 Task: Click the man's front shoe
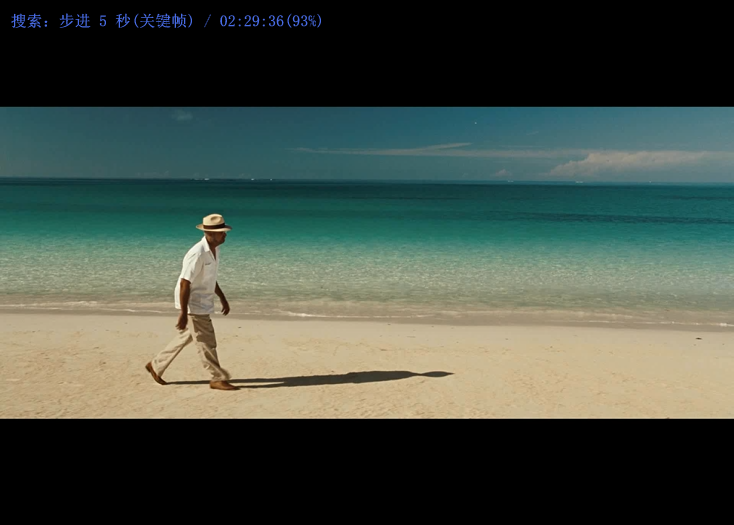tap(223, 385)
